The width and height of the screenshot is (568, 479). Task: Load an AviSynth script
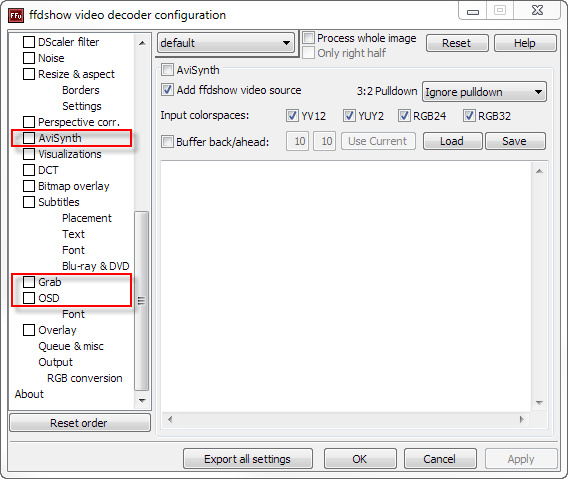click(452, 141)
